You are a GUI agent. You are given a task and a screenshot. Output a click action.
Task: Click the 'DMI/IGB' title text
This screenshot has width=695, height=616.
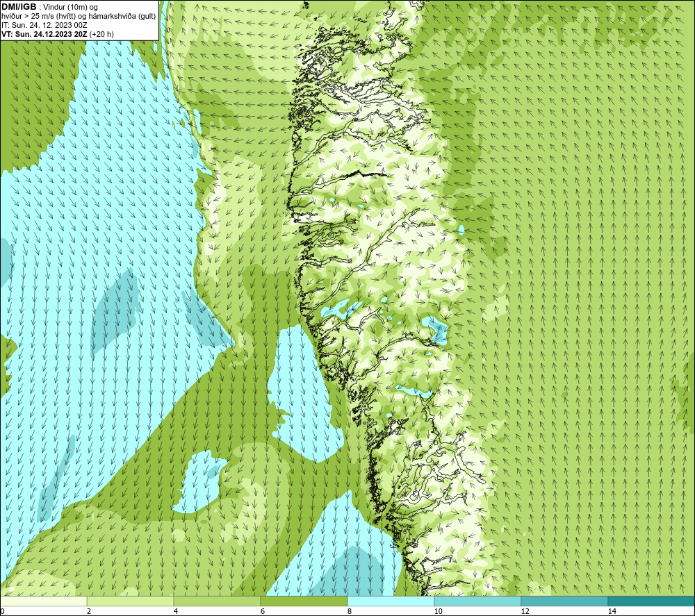[x=19, y=7]
